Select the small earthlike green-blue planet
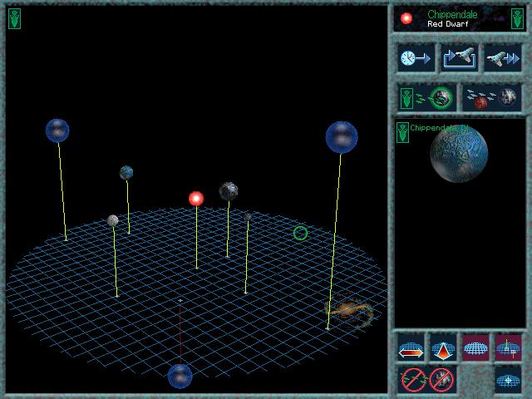The width and height of the screenshot is (532, 399). tap(126, 173)
